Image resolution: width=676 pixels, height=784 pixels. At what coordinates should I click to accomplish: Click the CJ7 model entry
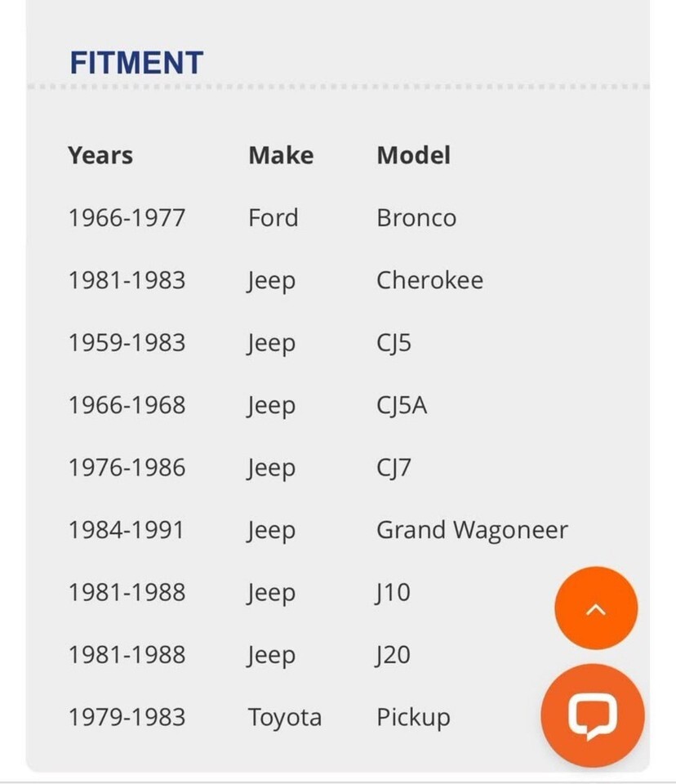[394, 468]
